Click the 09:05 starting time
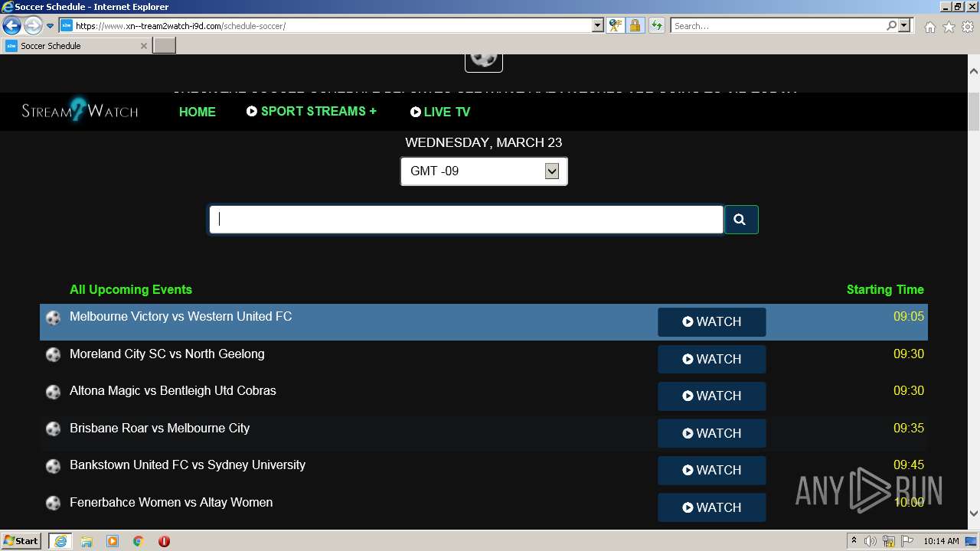The image size is (980, 551). point(908,316)
